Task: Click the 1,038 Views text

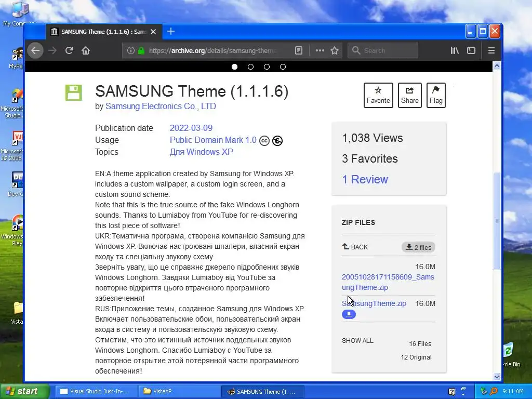Action: (x=373, y=138)
